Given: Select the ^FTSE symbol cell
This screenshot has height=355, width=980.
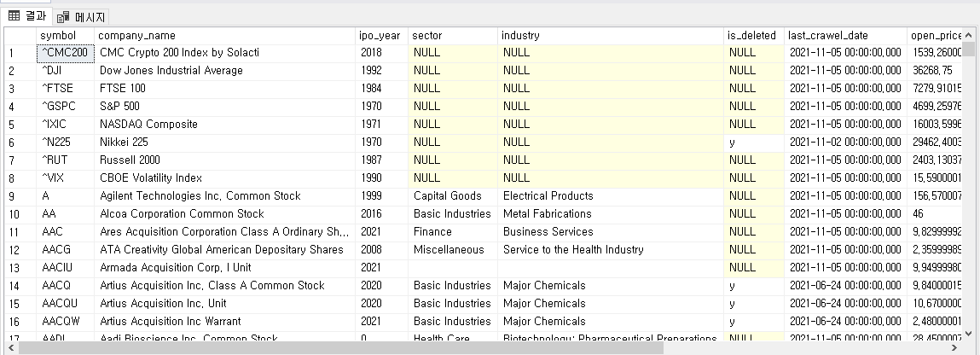Looking at the screenshot, I should [65, 89].
